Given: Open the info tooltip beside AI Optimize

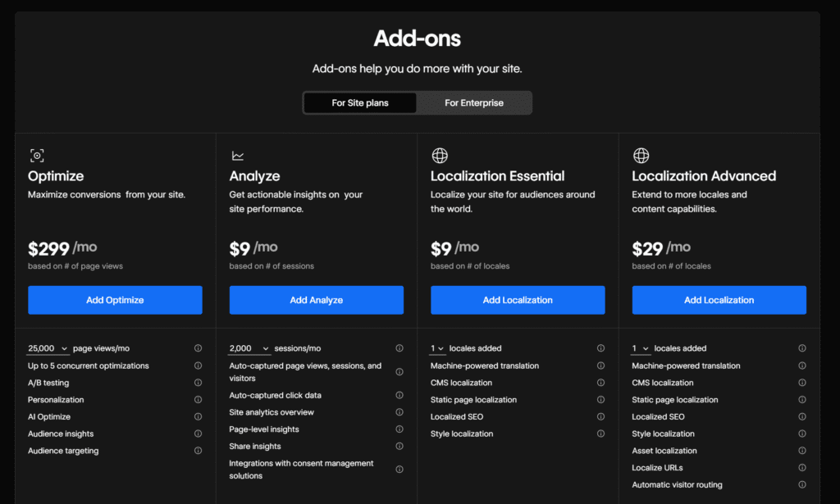Looking at the screenshot, I should coord(198,416).
